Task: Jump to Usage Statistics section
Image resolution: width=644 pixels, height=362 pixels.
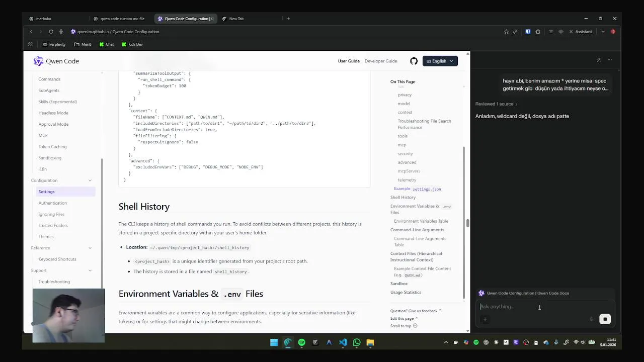Action: click(x=406, y=292)
